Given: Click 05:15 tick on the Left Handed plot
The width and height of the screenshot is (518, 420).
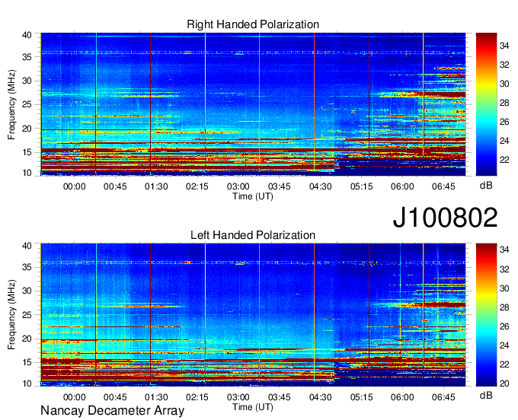Looking at the screenshot, I should click(x=361, y=397).
